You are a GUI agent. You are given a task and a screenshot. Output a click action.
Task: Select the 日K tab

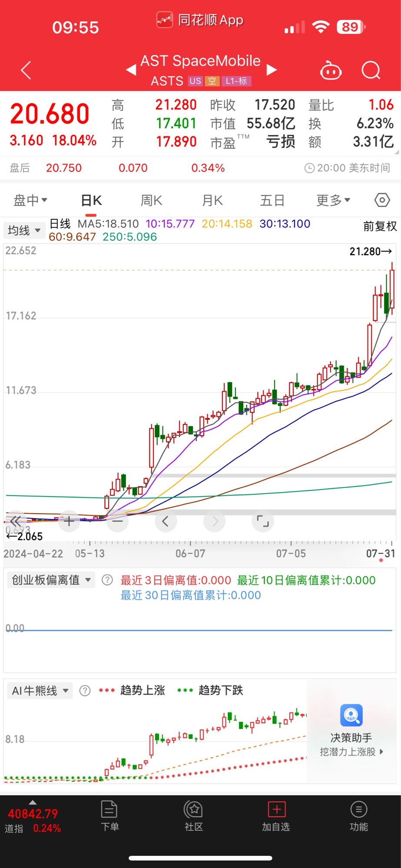tap(91, 201)
